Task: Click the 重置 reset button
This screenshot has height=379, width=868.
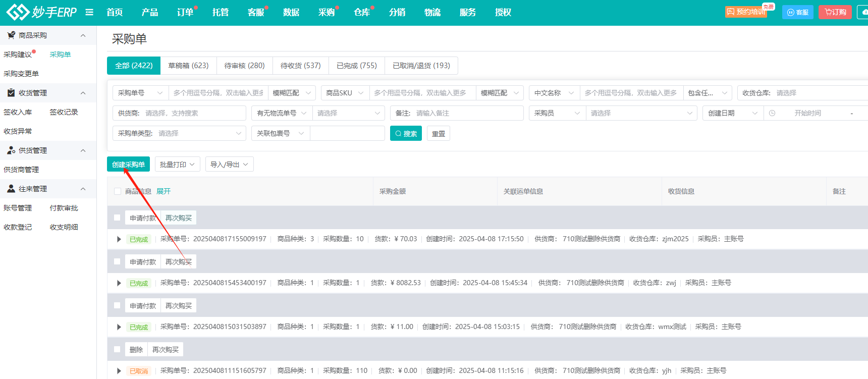Action: [x=439, y=133]
